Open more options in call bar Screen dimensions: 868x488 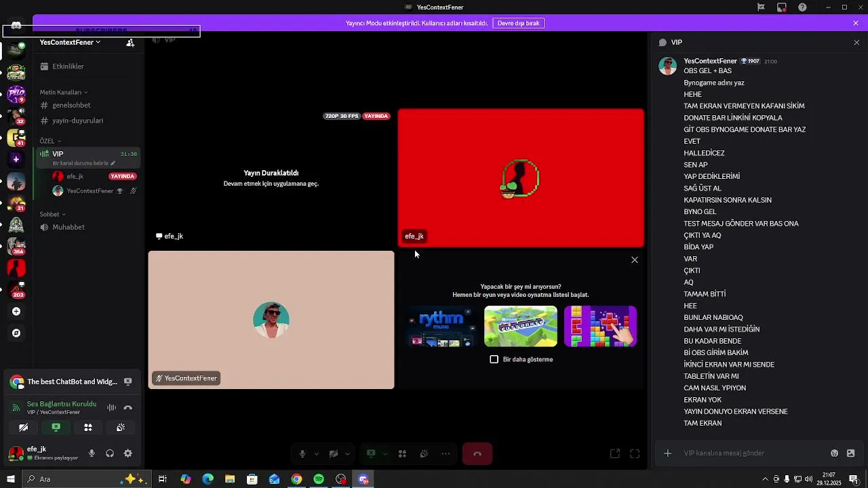(446, 453)
